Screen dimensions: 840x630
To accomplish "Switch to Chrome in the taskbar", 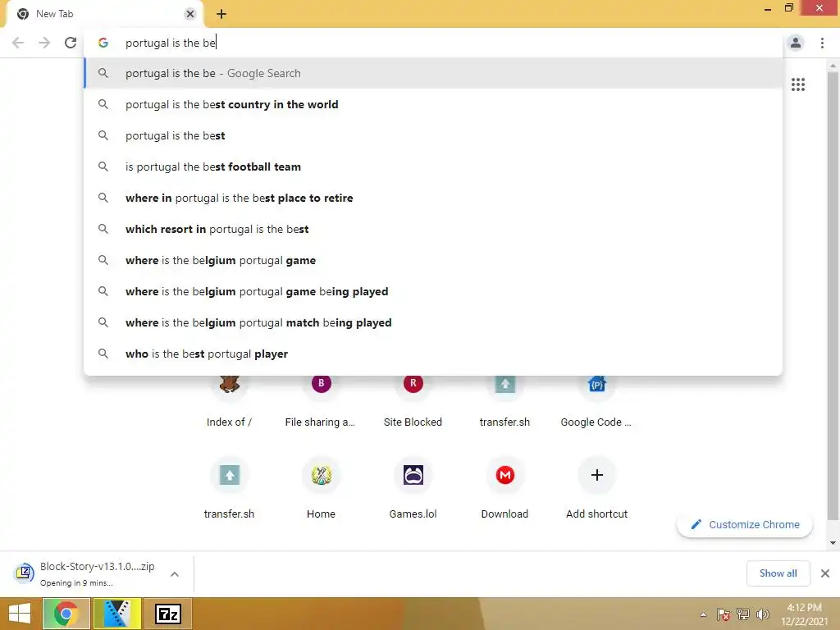I will (66, 614).
